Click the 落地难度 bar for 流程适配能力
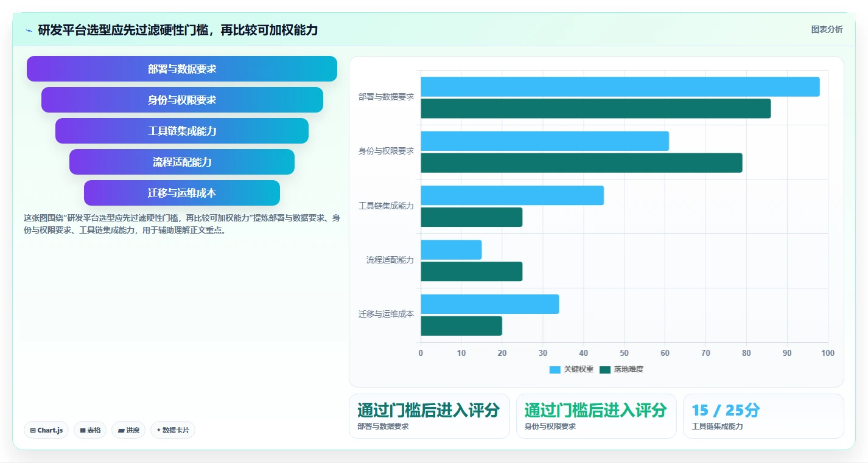The width and height of the screenshot is (868, 463). pos(472,271)
